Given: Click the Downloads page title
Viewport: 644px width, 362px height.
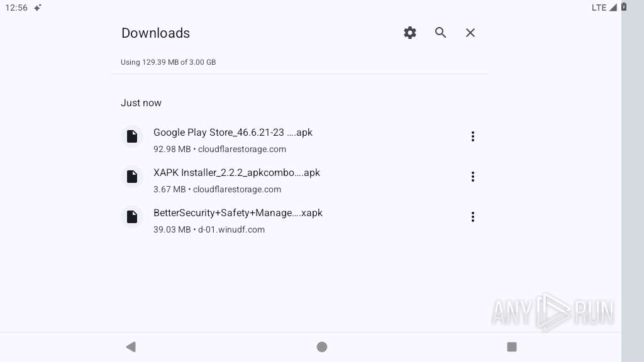Looking at the screenshot, I should pyautogui.click(x=155, y=33).
